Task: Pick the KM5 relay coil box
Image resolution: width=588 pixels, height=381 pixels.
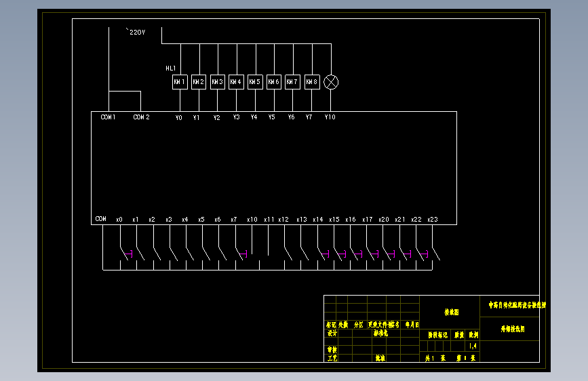Action: [x=256, y=82]
